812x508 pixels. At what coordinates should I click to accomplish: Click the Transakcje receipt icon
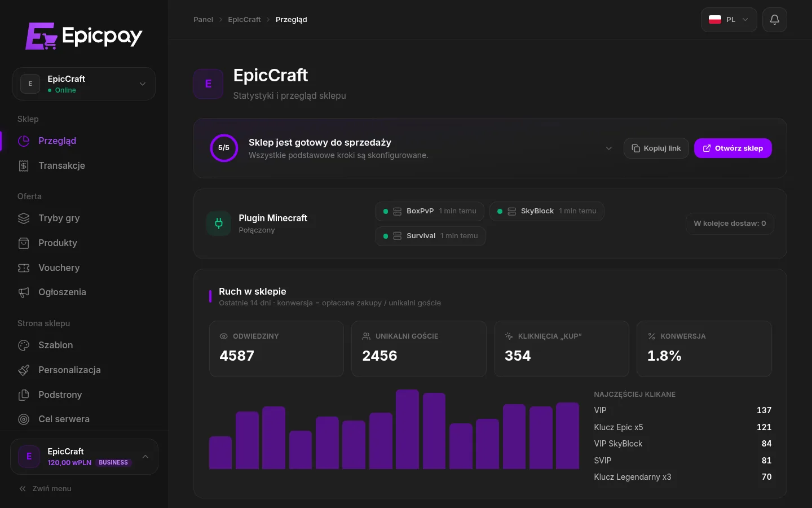click(24, 166)
